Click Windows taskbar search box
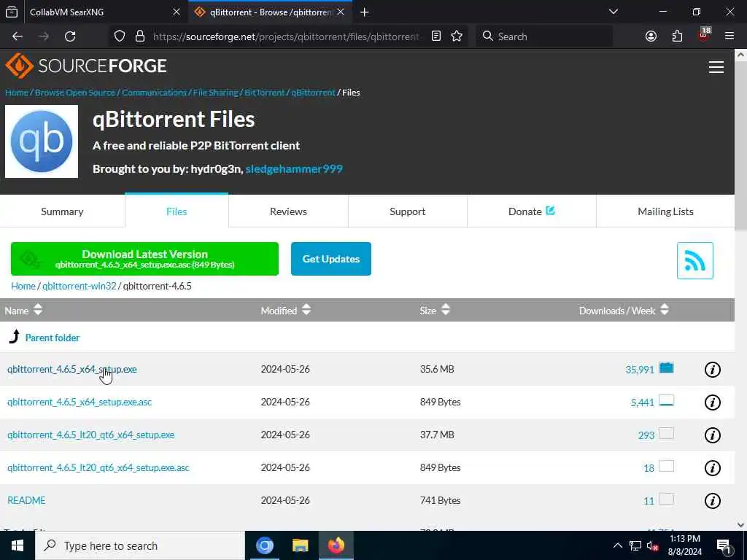Screen dimensions: 747x560 click(139, 545)
